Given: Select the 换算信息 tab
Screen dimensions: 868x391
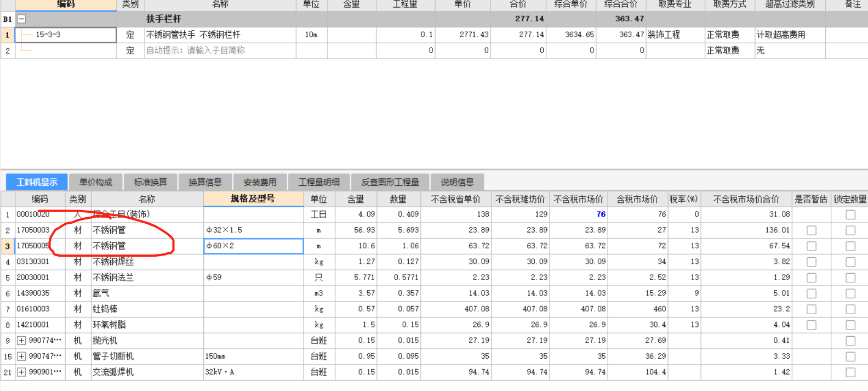Looking at the screenshot, I should (205, 182).
